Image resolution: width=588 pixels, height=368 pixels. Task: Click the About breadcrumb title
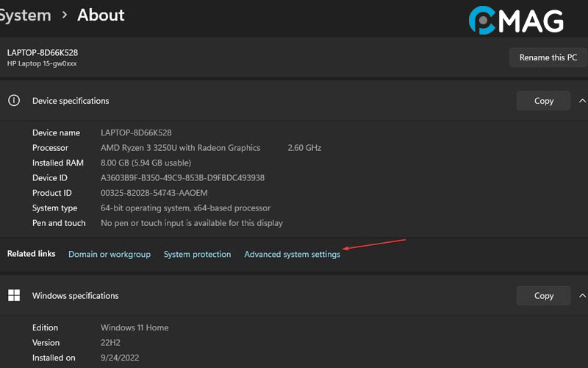pos(101,15)
